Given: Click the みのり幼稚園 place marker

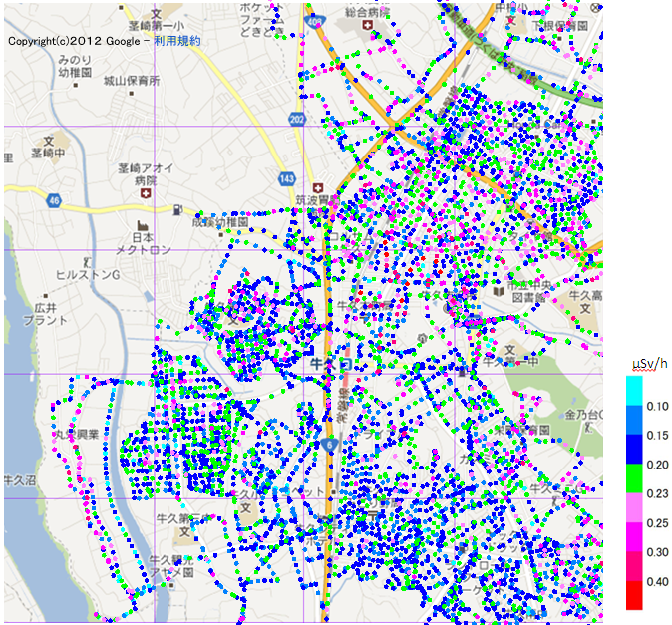Looking at the screenshot, I should click(x=76, y=86).
